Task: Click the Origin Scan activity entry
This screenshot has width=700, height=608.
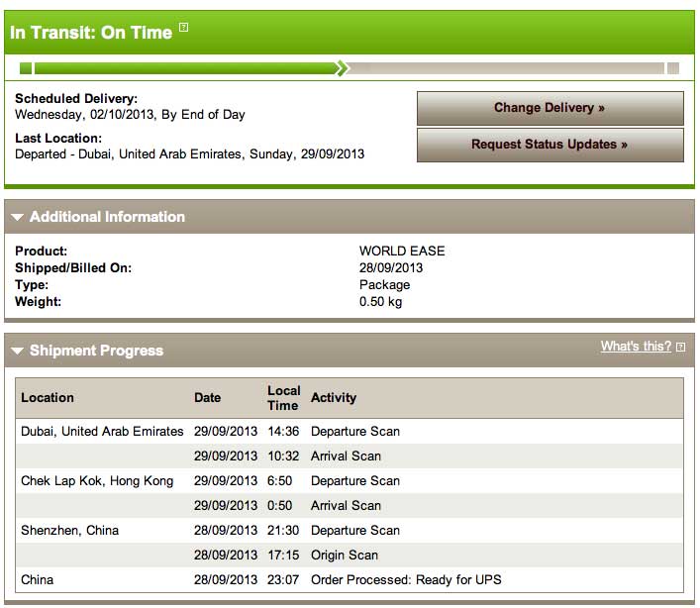Action: [345, 555]
